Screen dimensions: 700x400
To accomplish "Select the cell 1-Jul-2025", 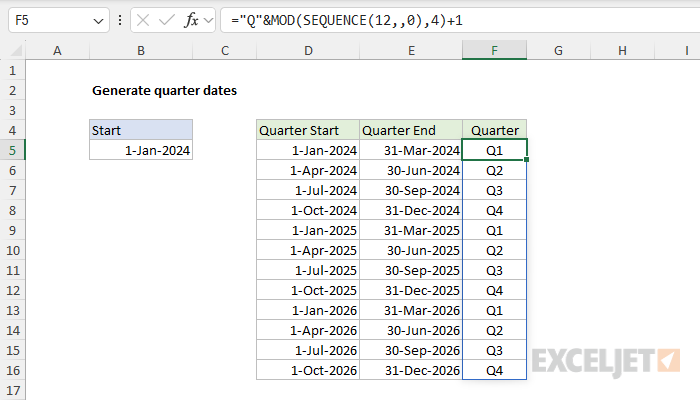I will [x=308, y=271].
